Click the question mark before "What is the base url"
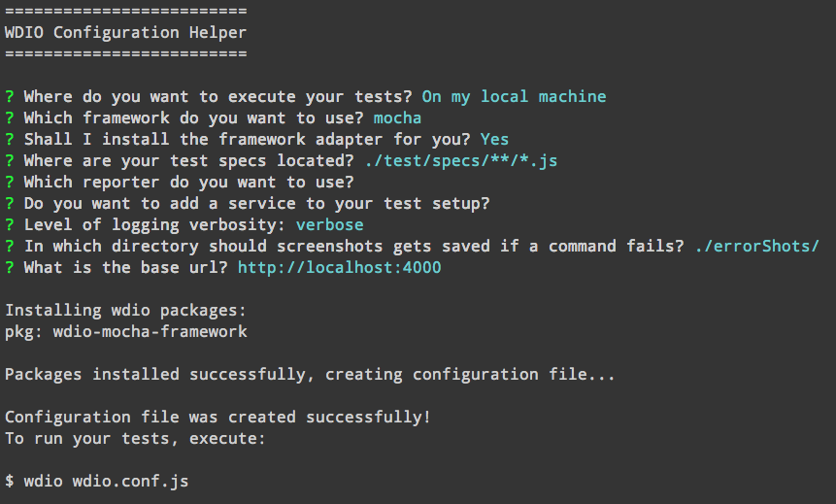This screenshot has width=836, height=504. pos(10,267)
